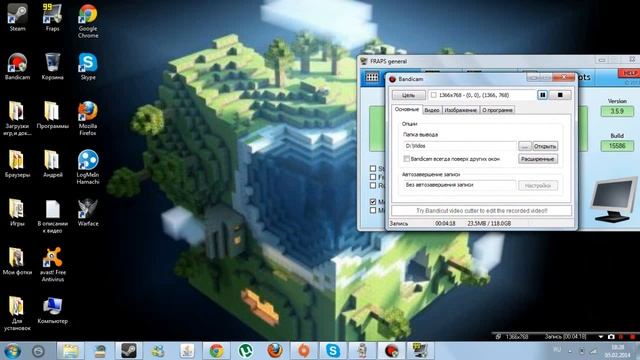Click the Цель button
This screenshot has height=360, width=640.
[x=409, y=95]
